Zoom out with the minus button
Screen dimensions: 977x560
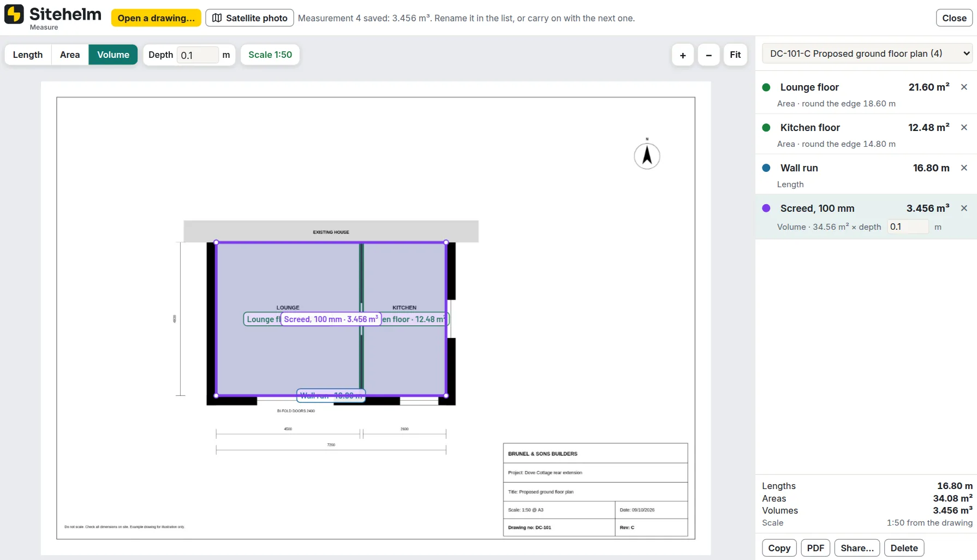709,55
